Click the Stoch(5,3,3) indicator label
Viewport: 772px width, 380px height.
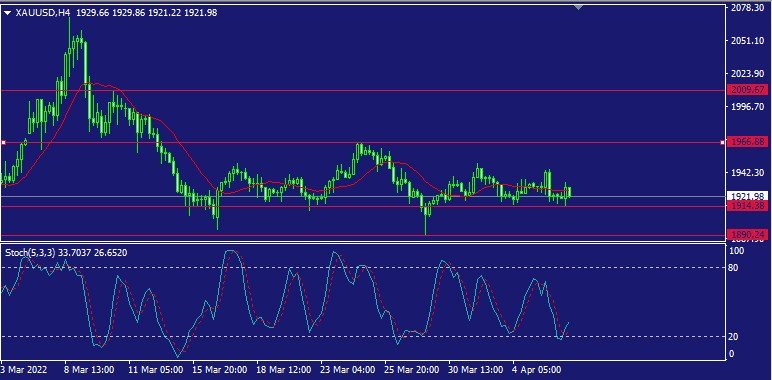point(31,253)
